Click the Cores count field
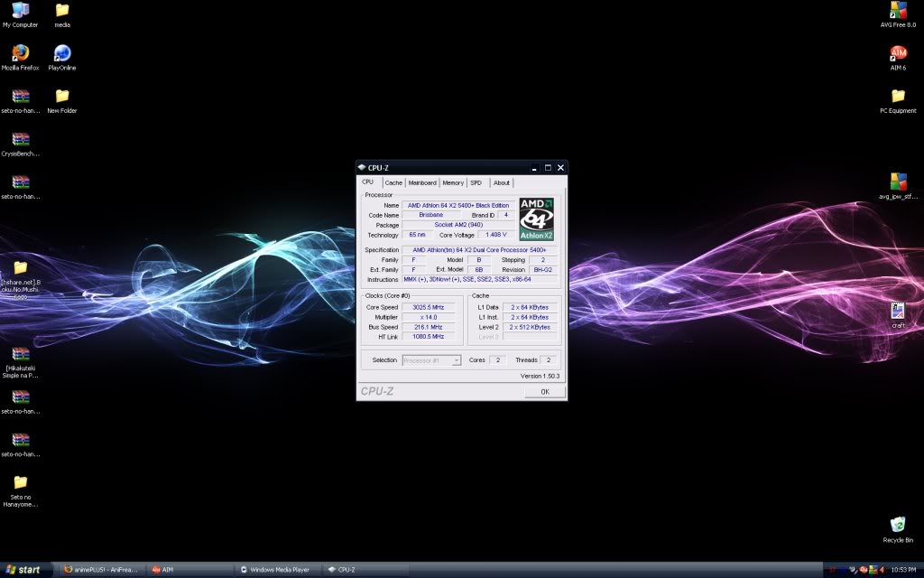The height and width of the screenshot is (578, 924). coord(497,359)
